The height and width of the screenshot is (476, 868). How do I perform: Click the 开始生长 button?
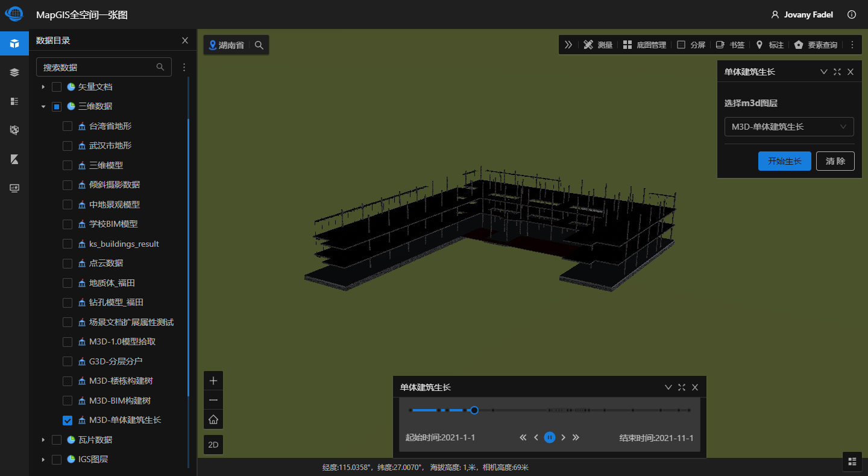pos(785,161)
